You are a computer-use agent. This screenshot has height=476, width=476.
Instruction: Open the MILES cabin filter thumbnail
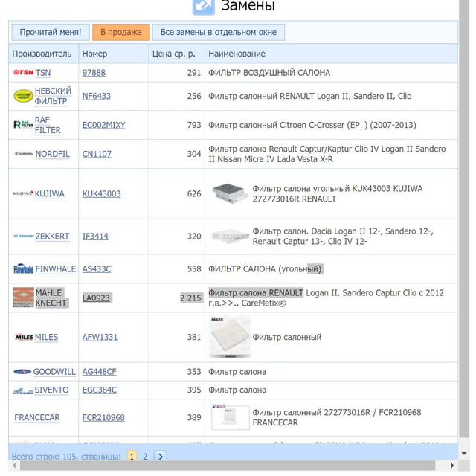pos(230,337)
